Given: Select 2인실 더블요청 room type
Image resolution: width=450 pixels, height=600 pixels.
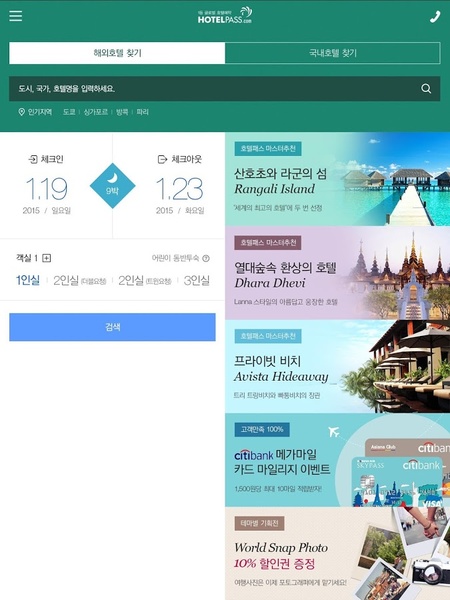Looking at the screenshot, I should [x=80, y=280].
